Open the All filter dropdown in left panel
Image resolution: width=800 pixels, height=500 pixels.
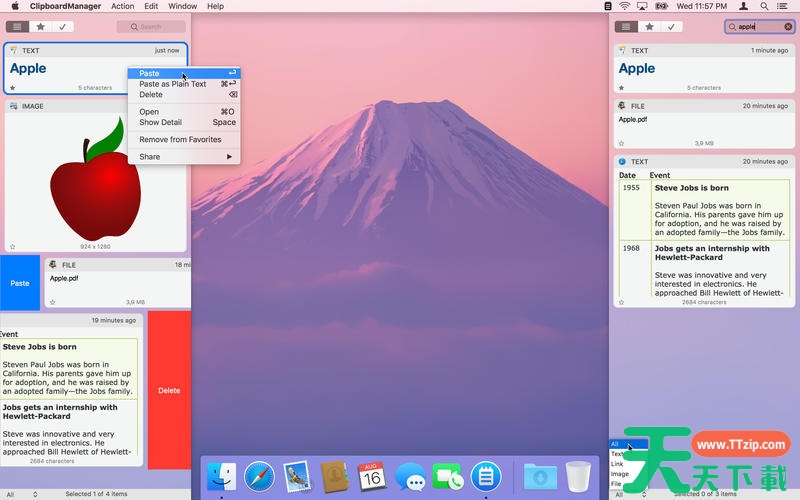pos(21,494)
